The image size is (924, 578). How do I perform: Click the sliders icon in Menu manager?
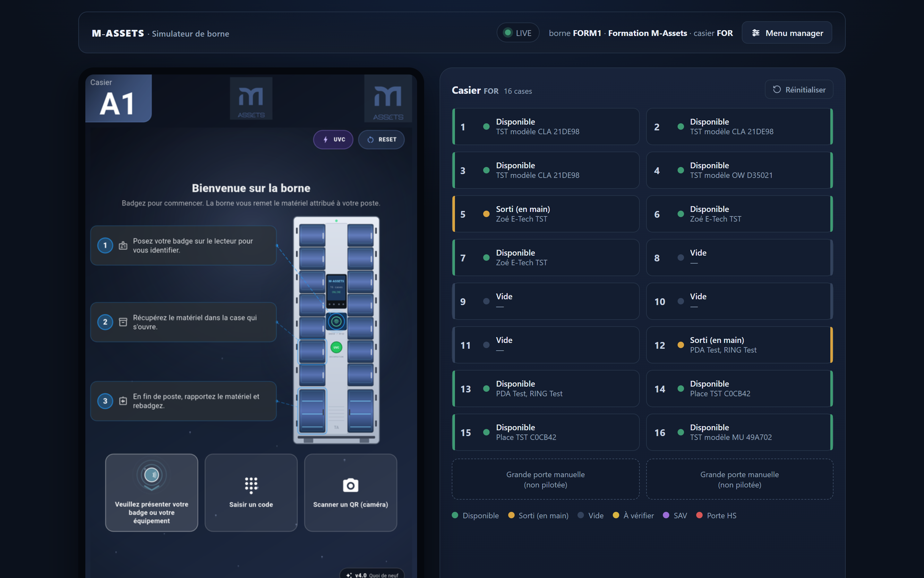click(756, 33)
